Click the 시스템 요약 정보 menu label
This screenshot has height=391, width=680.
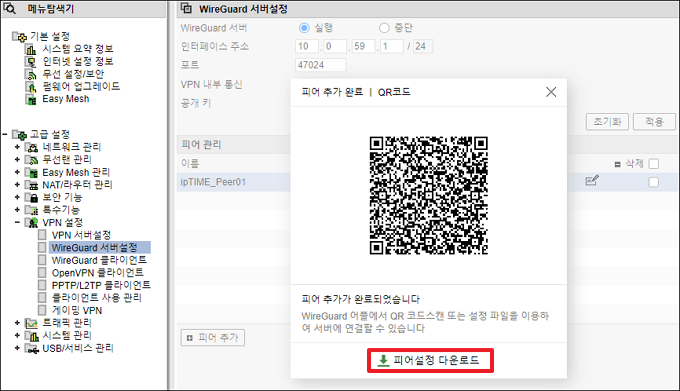78,49
